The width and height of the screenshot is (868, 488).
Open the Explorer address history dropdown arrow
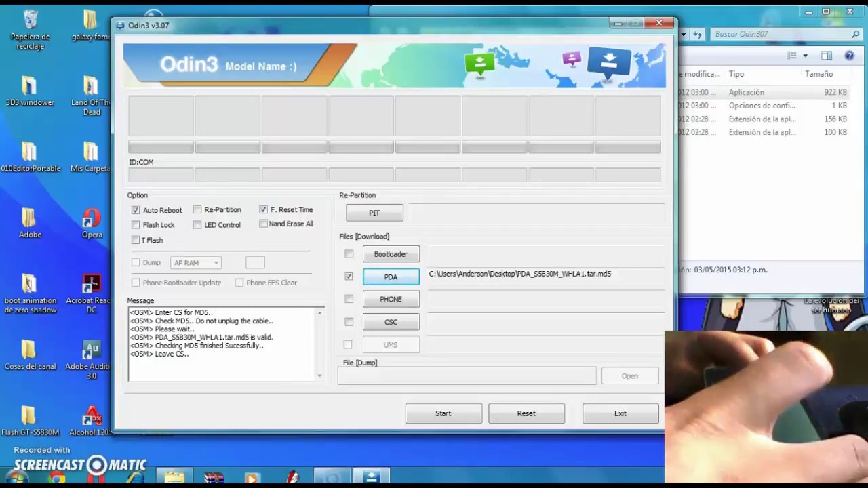(x=684, y=34)
